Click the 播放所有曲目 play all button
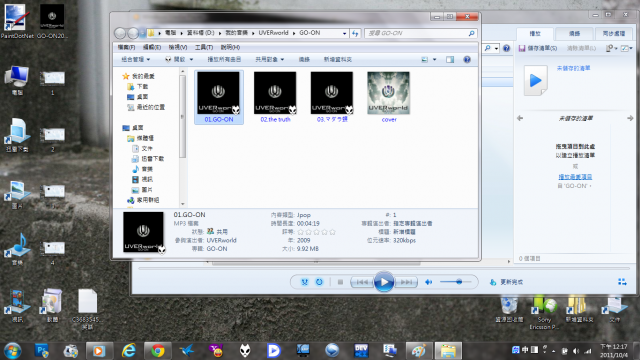The width and height of the screenshot is (640, 360). point(224,60)
